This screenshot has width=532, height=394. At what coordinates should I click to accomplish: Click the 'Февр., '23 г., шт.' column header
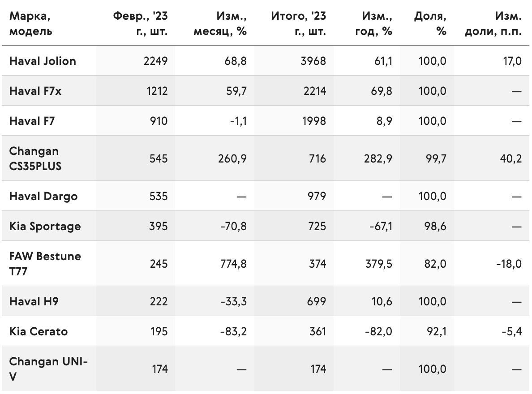(x=140, y=23)
